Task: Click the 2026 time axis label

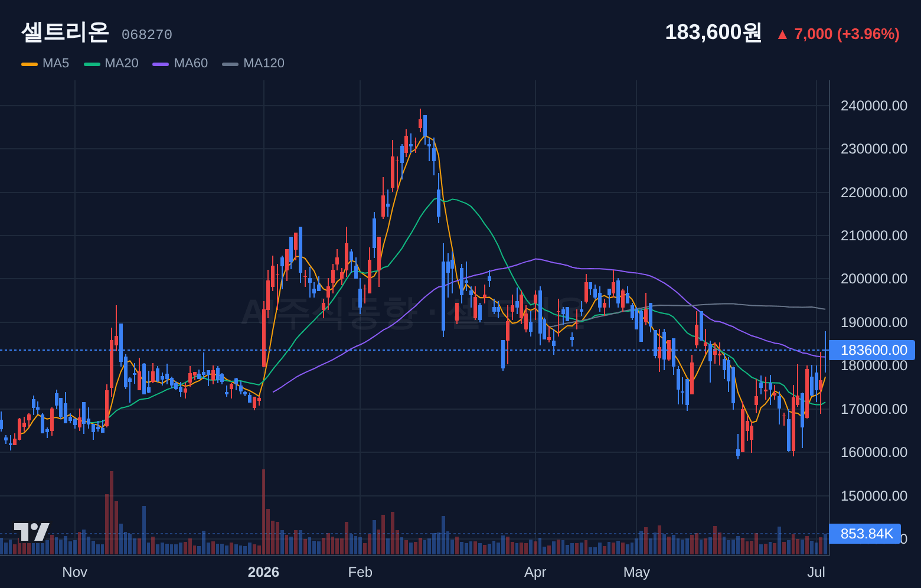Action: click(263, 572)
